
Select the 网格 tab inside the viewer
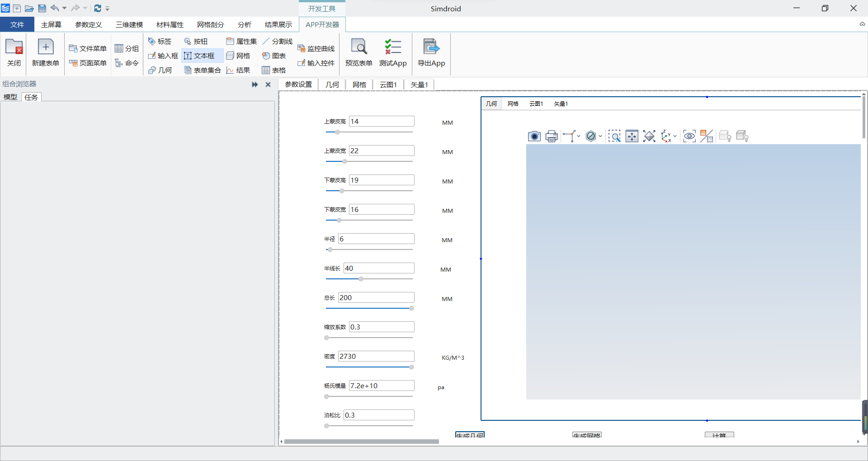tap(513, 103)
